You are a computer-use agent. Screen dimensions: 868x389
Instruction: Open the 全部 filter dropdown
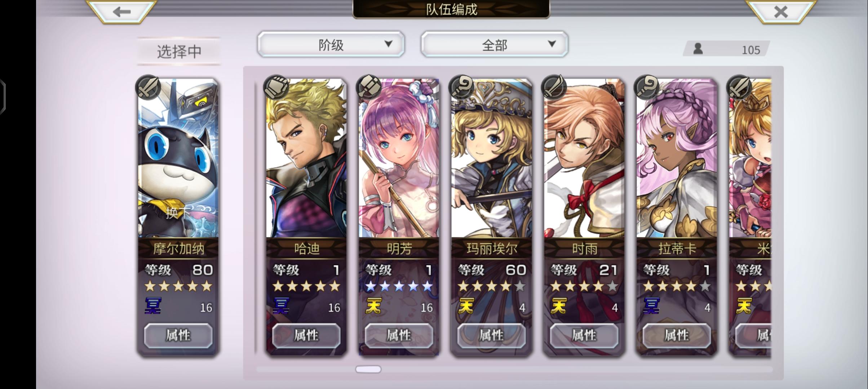click(x=495, y=44)
